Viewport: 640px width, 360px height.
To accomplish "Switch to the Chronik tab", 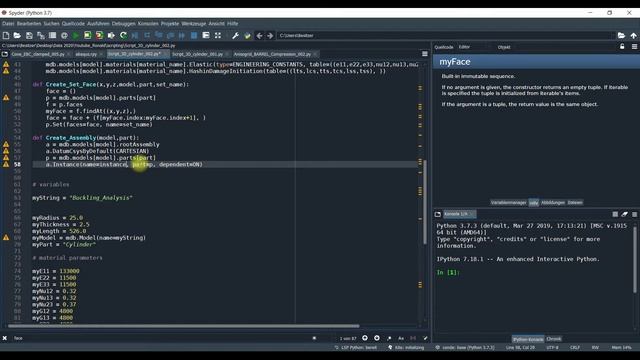I will [553, 339].
